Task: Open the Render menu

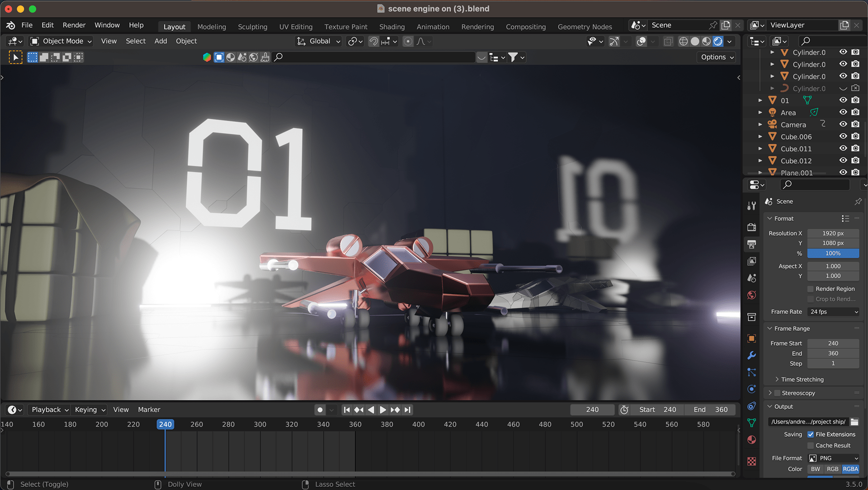Action: coord(74,25)
